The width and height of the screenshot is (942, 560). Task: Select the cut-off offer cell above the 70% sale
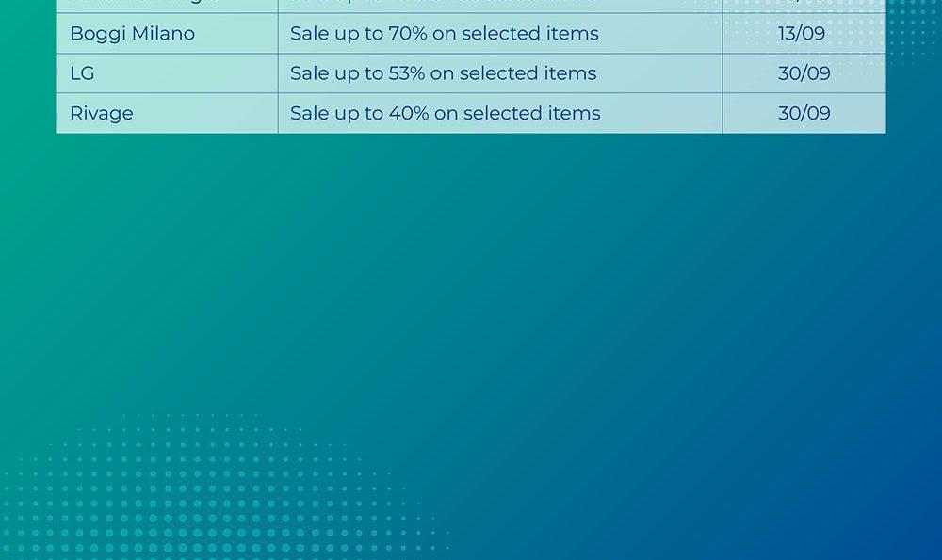(499, 5)
